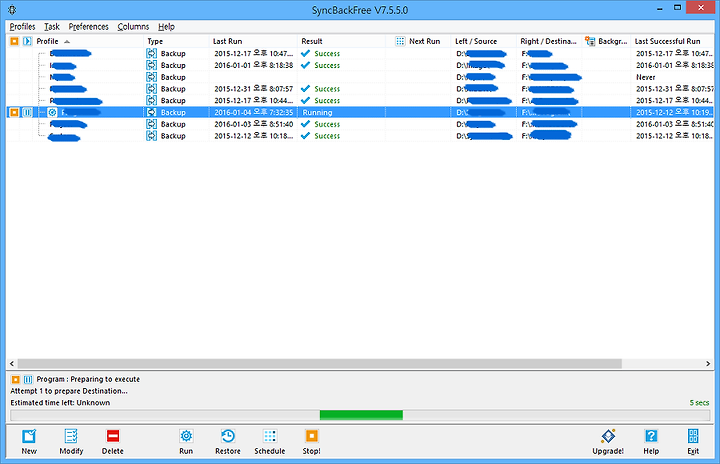Click the 'Estimated time left: Unknown' text
This screenshot has width=720, height=464.
click(x=60, y=403)
